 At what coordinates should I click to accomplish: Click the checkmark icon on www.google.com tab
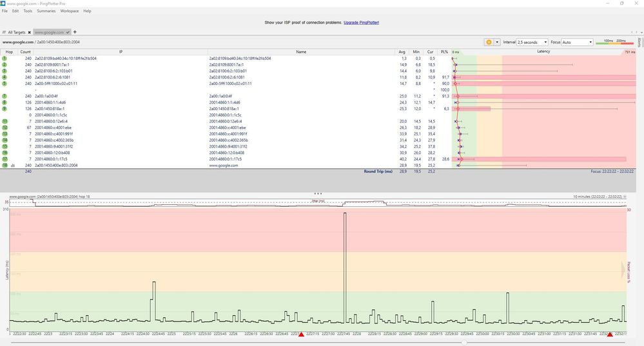tap(68, 32)
